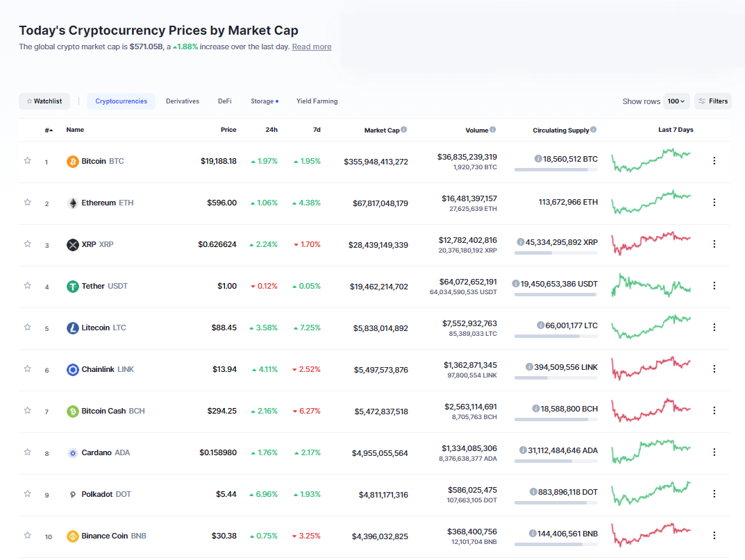Click the Polkadot logo icon
Viewport: 745px width, 560px height.
[73, 495]
